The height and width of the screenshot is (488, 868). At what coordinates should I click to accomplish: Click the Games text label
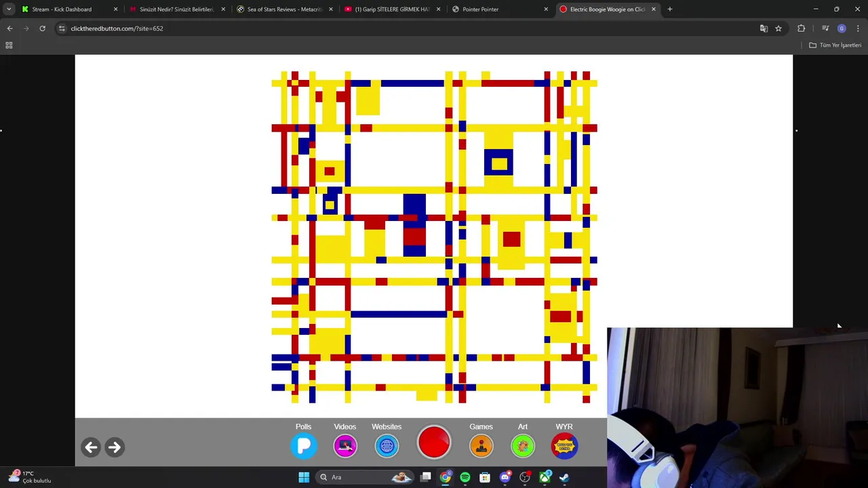(481, 426)
